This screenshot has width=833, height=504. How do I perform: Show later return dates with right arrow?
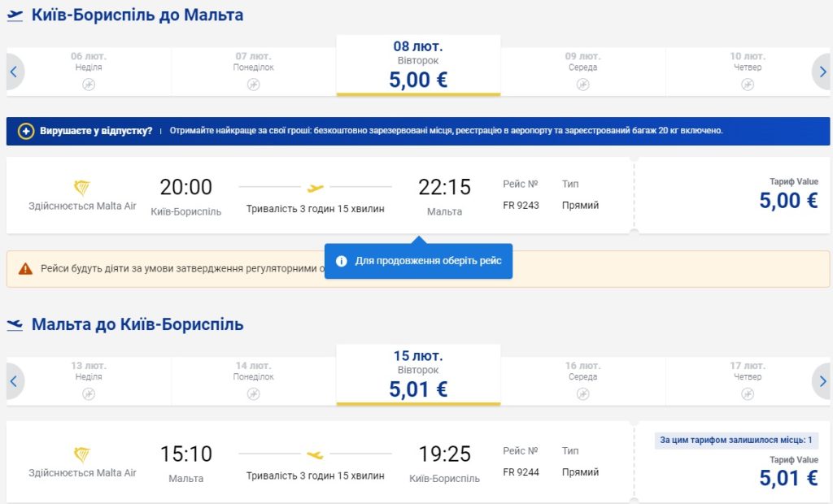pos(822,380)
